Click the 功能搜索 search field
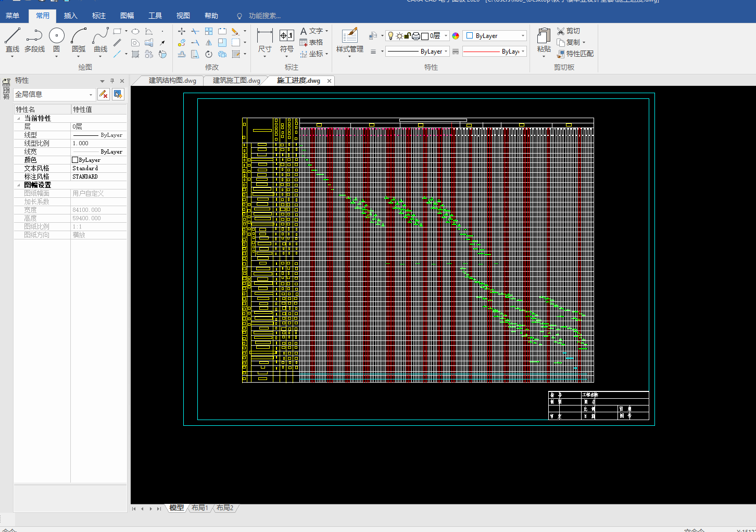Image resolution: width=756 pixels, height=532 pixels. [x=264, y=16]
